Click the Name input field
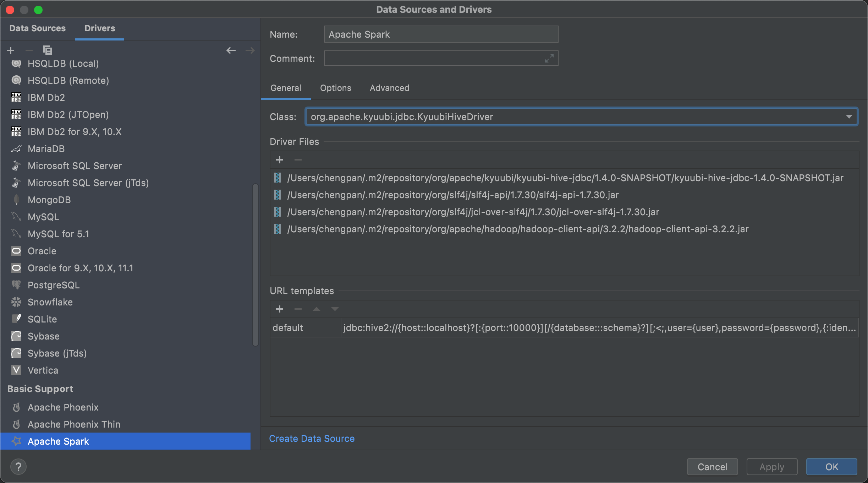 (441, 34)
